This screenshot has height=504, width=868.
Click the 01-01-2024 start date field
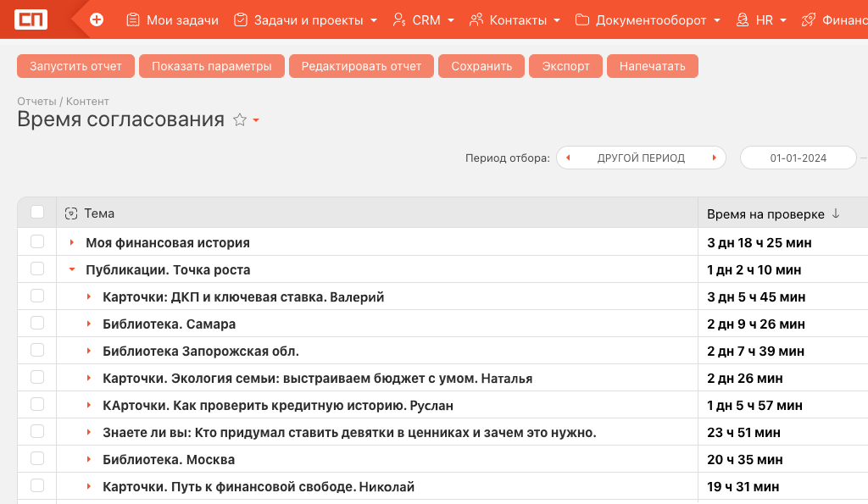click(798, 158)
